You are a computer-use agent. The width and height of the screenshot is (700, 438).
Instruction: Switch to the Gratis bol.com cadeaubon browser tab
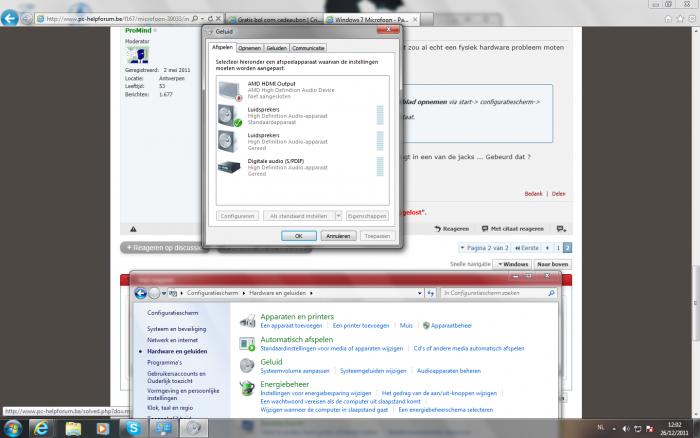[275, 20]
